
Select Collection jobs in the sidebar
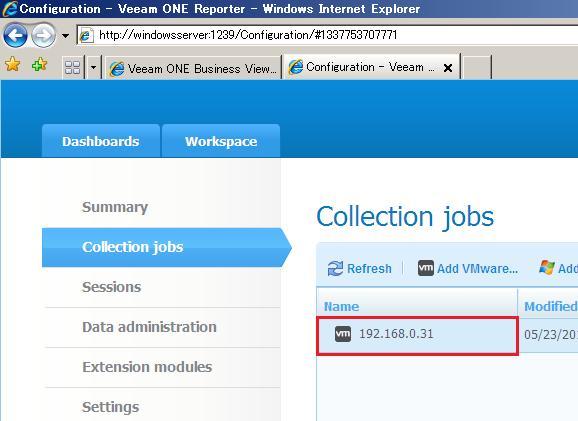pos(166,247)
